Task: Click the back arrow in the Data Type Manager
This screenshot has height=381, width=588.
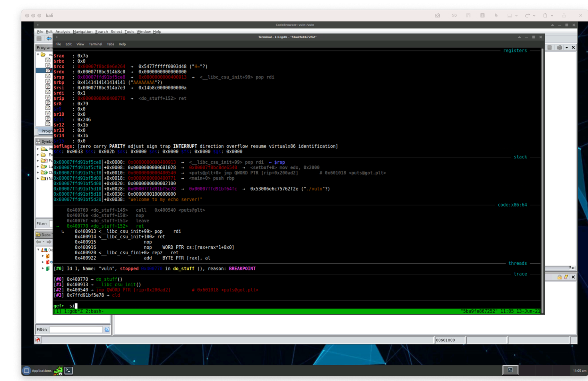Action: [38, 241]
